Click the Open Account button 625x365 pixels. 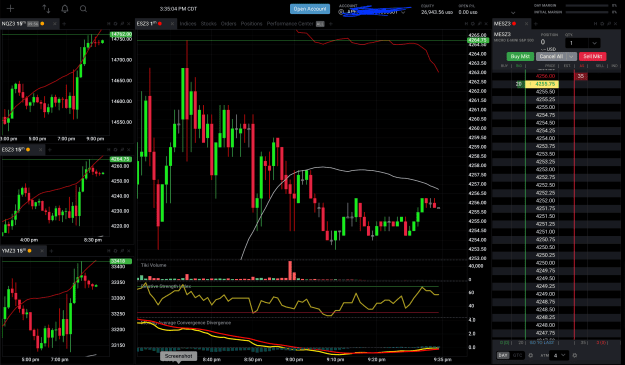310,9
